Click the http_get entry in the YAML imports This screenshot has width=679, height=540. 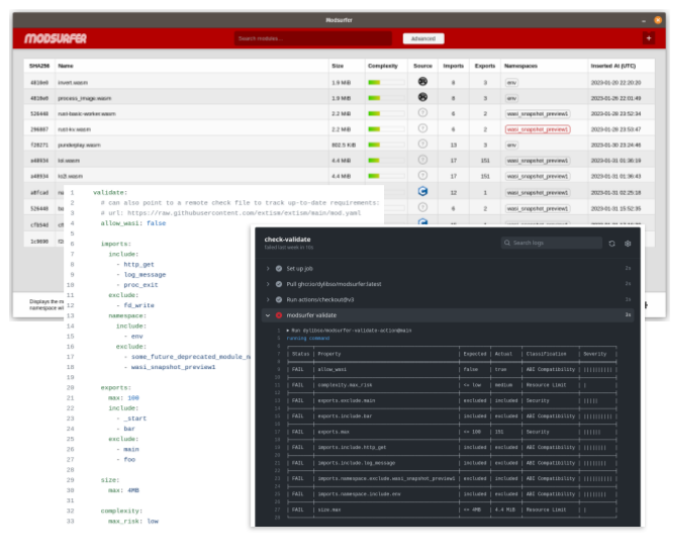click(139, 264)
